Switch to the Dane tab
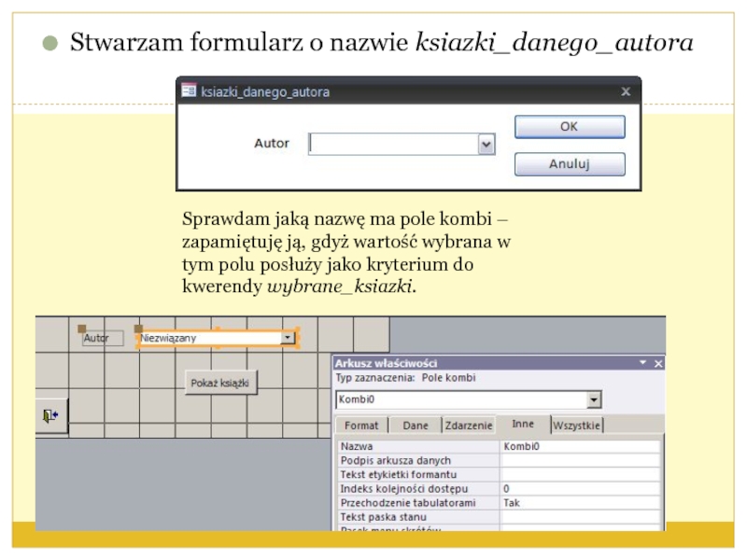Viewport: 747px width, 560px height. pyautogui.click(x=416, y=426)
